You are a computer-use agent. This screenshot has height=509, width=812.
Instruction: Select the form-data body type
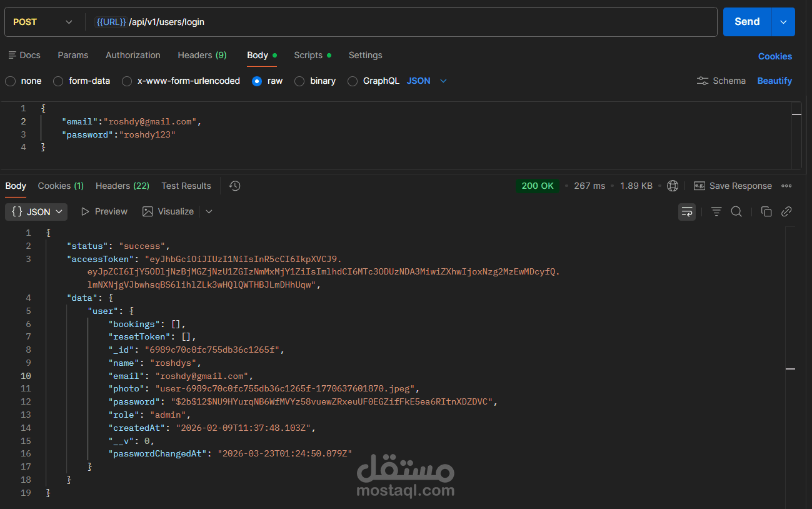[58, 81]
